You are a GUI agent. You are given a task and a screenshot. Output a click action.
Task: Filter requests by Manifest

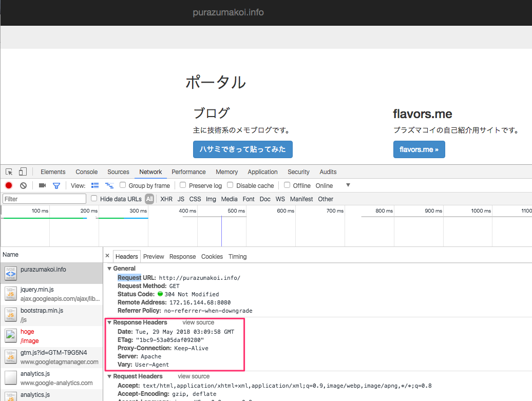tap(301, 199)
